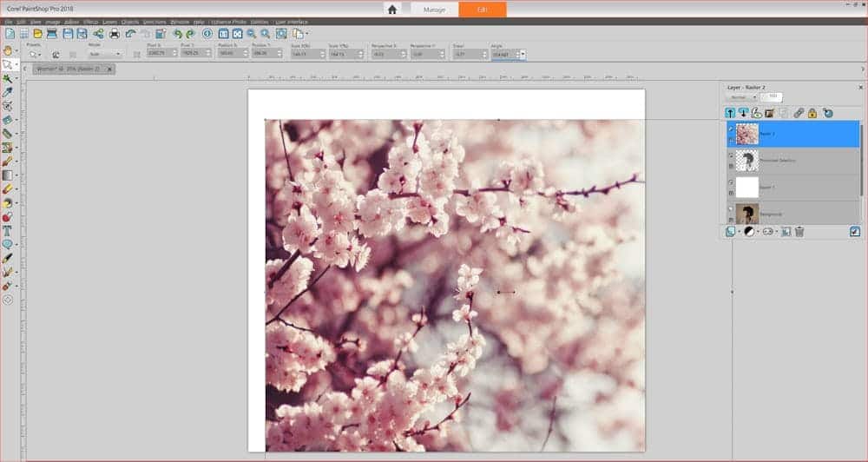Viewport: 868px width, 462px height.
Task: Select the Pan hand tool
Action: tap(7, 50)
